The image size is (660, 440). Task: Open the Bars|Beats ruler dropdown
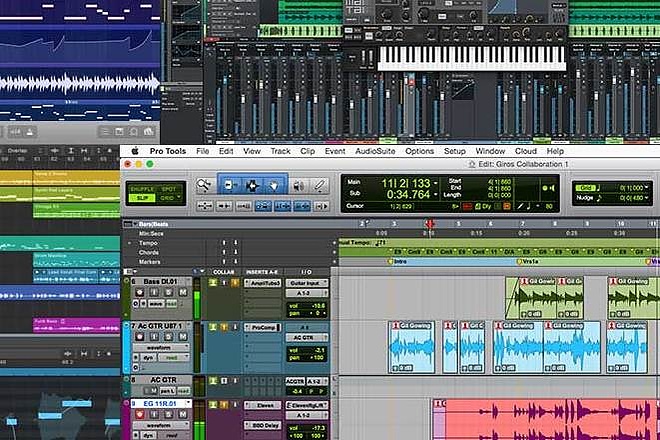click(x=136, y=224)
